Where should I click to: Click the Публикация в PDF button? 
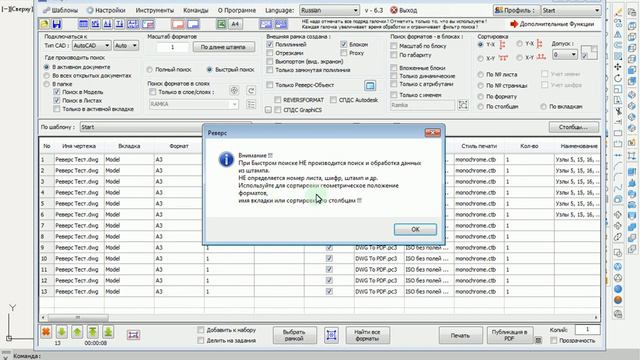click(x=509, y=336)
